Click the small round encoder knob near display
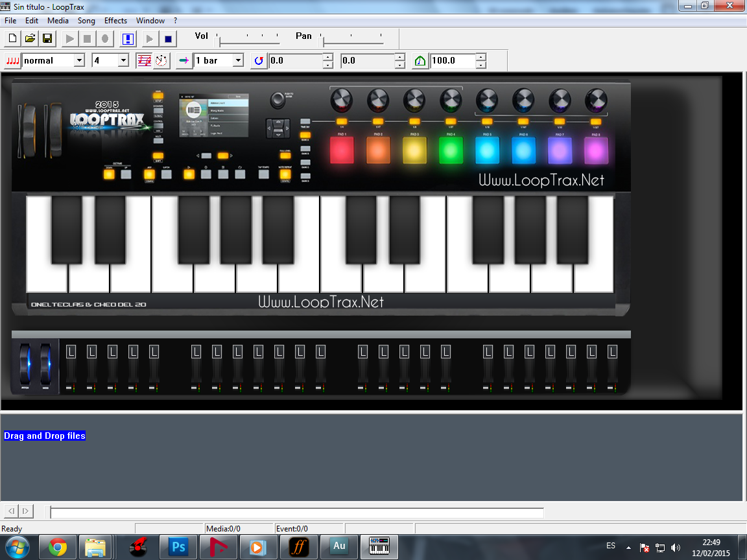 tap(278, 100)
